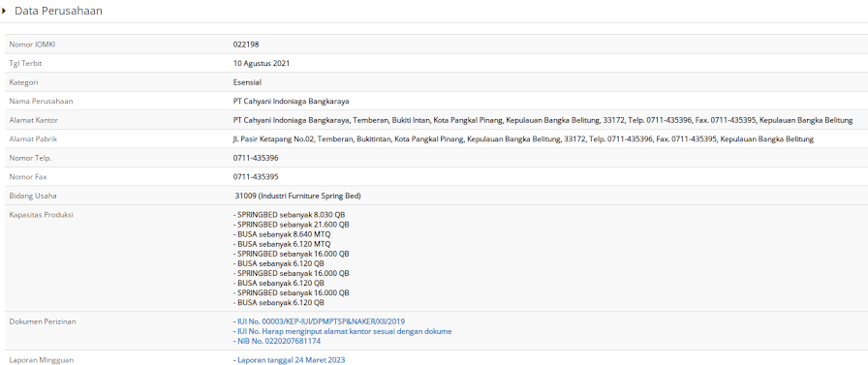Image resolution: width=868 pixels, height=365 pixels.
Task: Click the Alamat Kantor label
Action: coord(34,120)
